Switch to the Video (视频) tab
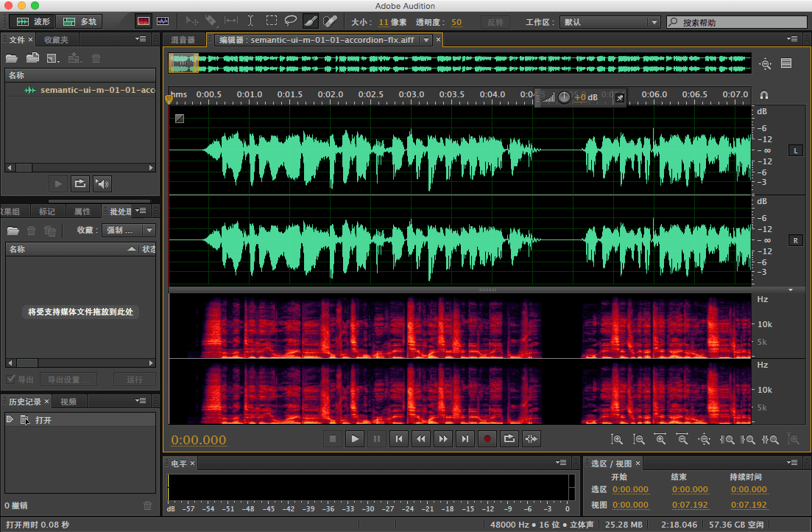The width and height of the screenshot is (812, 532). tap(68, 402)
